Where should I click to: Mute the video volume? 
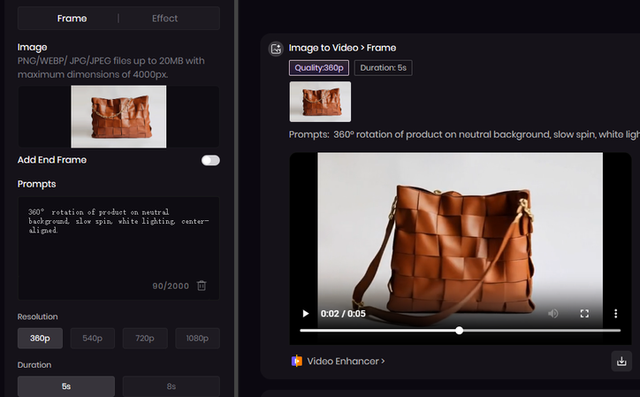(x=553, y=313)
